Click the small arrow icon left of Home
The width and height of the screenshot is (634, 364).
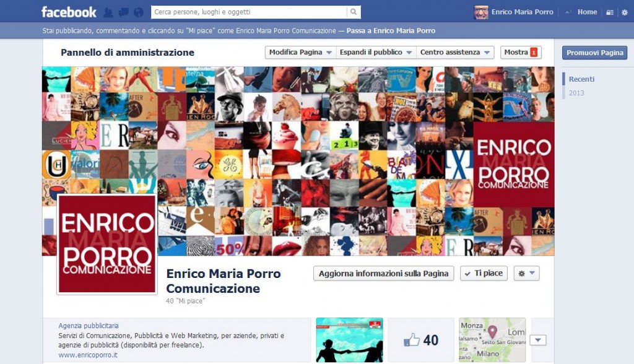tap(568, 12)
